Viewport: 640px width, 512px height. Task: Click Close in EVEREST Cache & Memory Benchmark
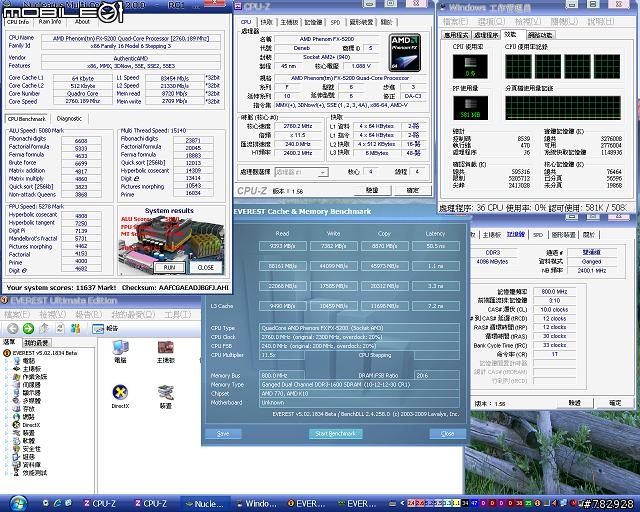(447, 434)
